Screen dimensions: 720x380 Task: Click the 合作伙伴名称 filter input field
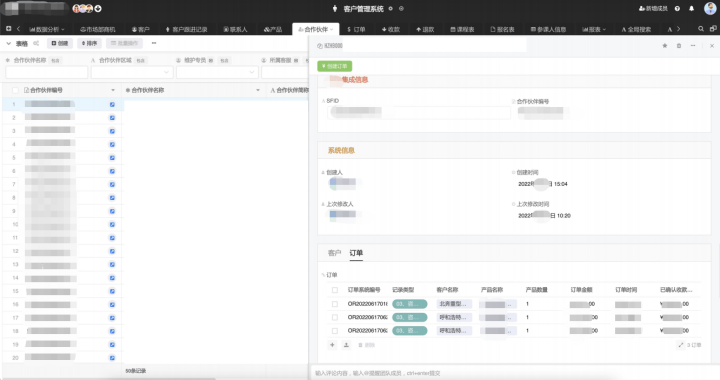click(x=46, y=72)
